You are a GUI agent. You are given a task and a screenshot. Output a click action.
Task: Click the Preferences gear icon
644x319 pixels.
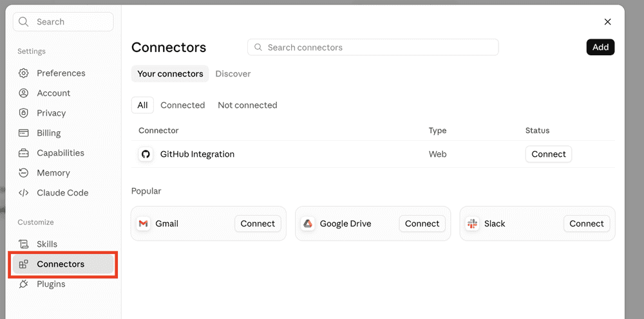point(24,73)
